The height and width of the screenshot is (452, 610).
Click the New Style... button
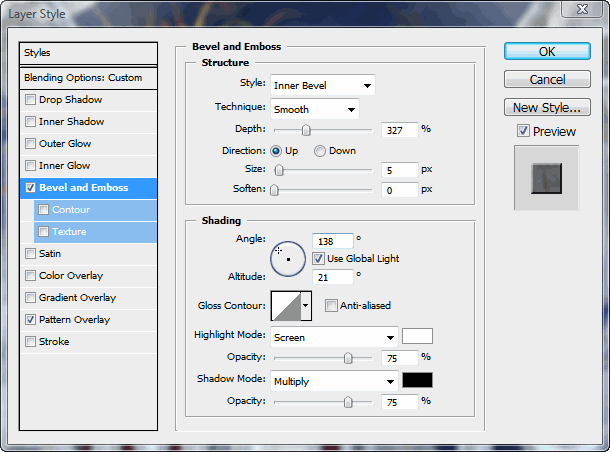545,107
